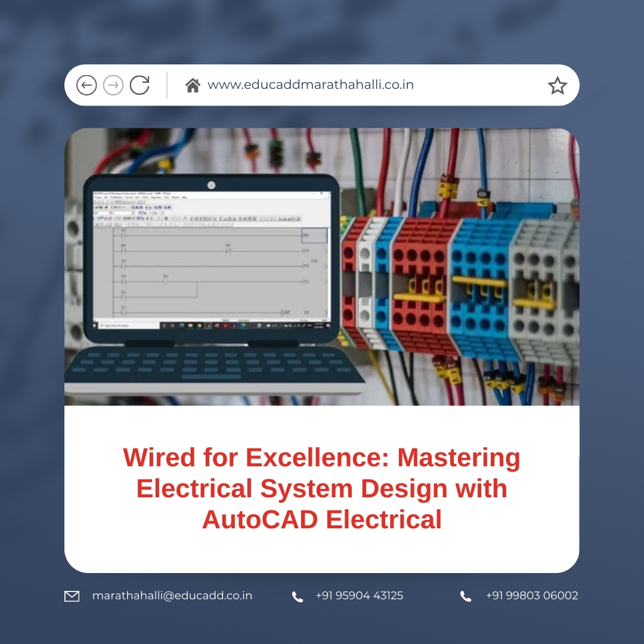This screenshot has height=644, width=644.
Task: Open the marathahalli@educadd.co.in email link
Action: click(x=172, y=596)
